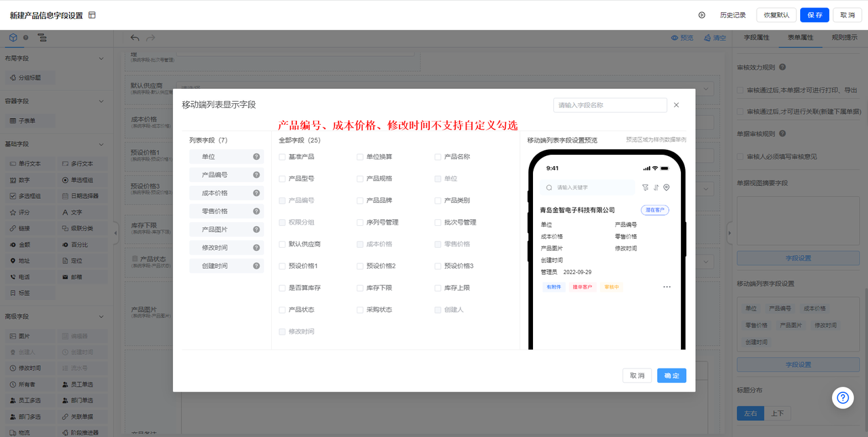Check the 预设价格2 checkbox
This screenshot has width=868, height=437.
pyautogui.click(x=360, y=266)
